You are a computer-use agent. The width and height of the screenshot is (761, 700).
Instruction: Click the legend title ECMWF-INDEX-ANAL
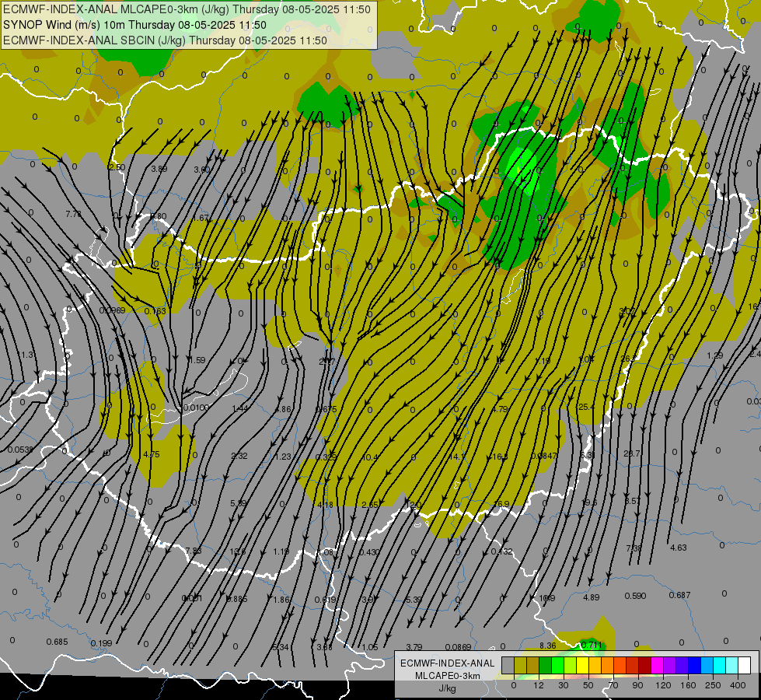coord(447,663)
